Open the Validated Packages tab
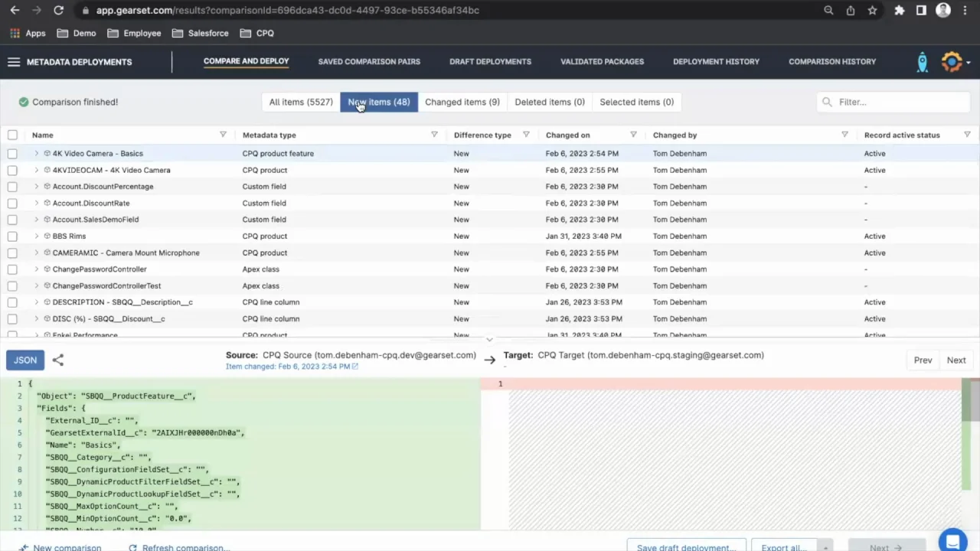980x551 pixels. [602, 61]
